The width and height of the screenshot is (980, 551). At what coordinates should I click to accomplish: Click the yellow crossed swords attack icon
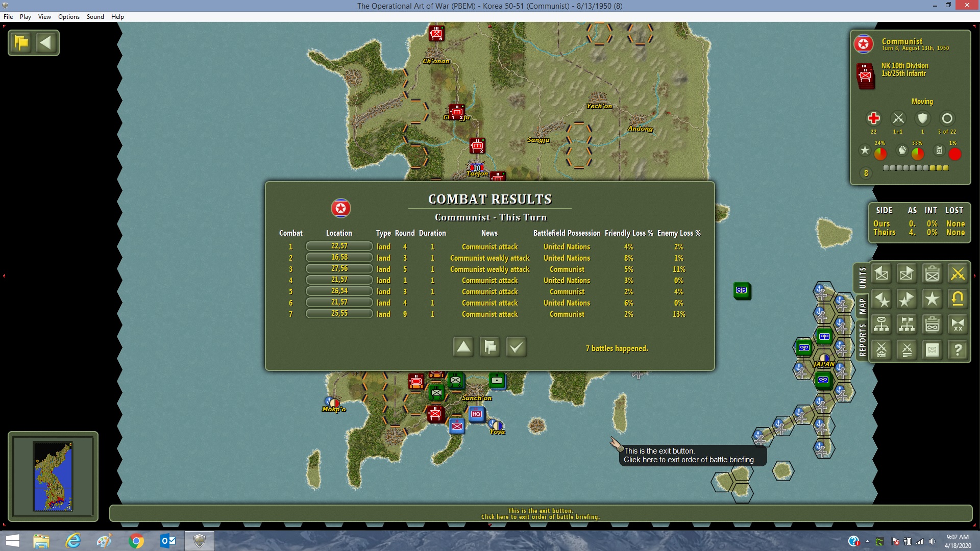pyautogui.click(x=958, y=274)
